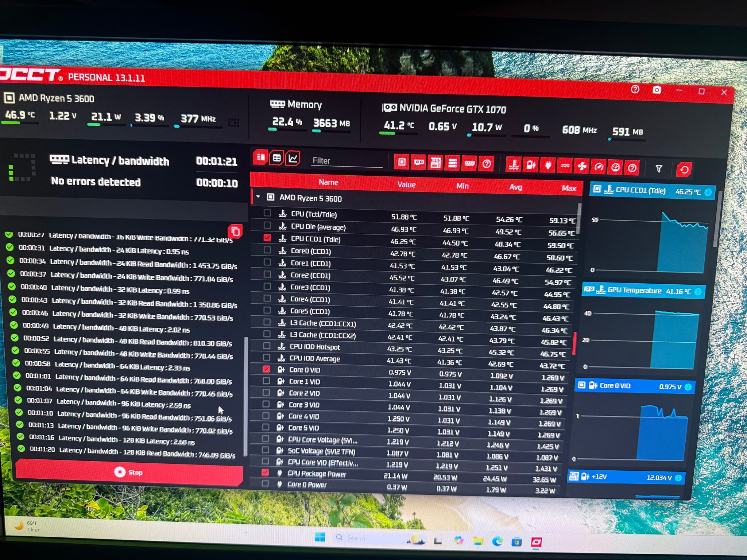The image size is (747, 560).
Task: Click the Filter text field
Action: click(x=347, y=160)
